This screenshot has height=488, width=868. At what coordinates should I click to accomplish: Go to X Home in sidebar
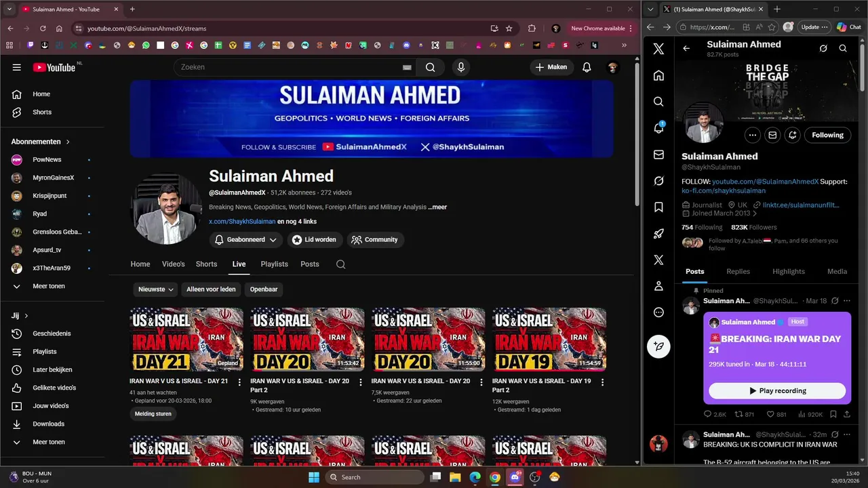pyautogui.click(x=658, y=75)
